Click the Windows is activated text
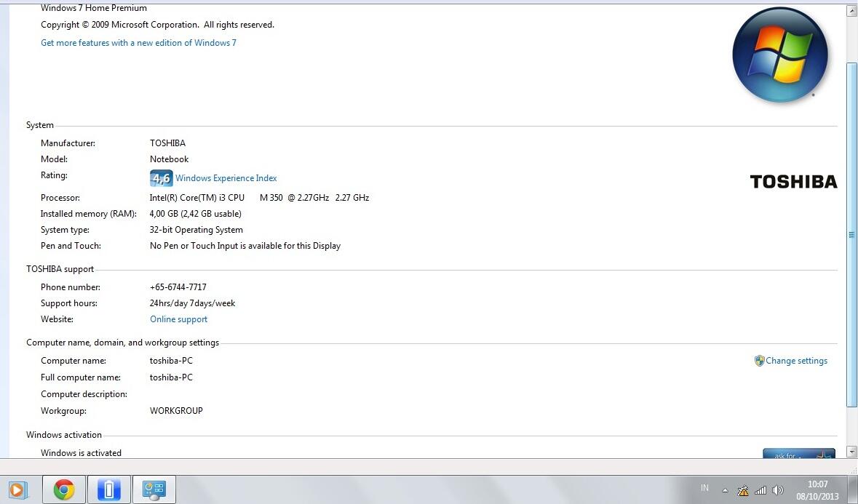Image resolution: width=858 pixels, height=504 pixels. pos(81,452)
